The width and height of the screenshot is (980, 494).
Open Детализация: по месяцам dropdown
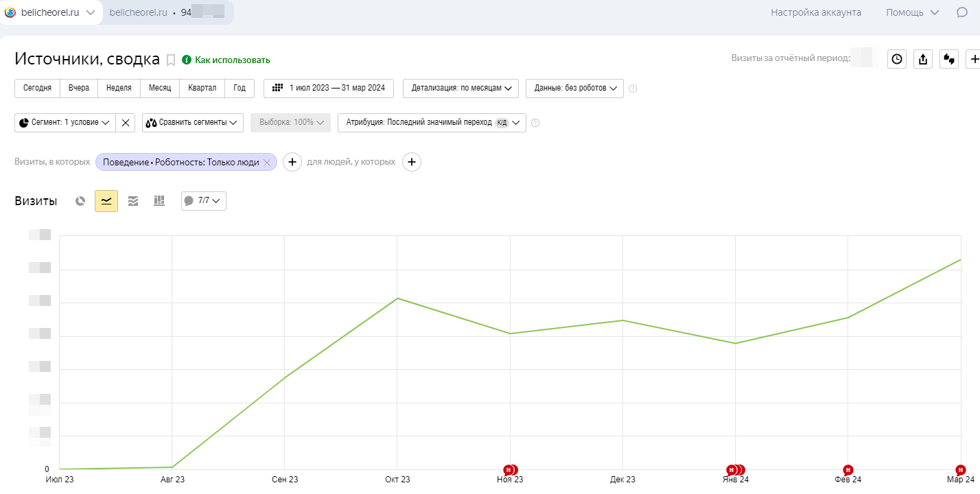click(x=461, y=89)
